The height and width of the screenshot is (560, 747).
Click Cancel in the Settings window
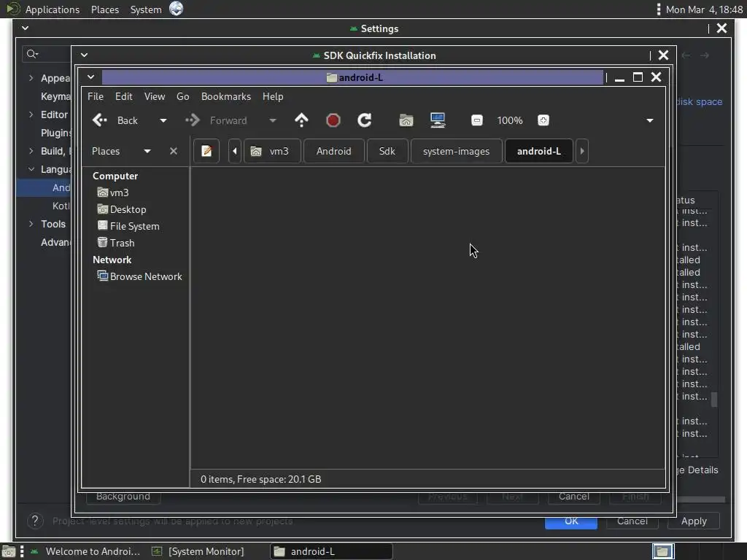click(632, 521)
